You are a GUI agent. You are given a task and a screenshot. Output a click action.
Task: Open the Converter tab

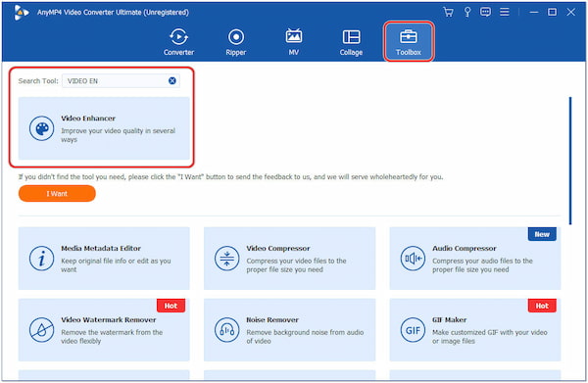pos(178,41)
